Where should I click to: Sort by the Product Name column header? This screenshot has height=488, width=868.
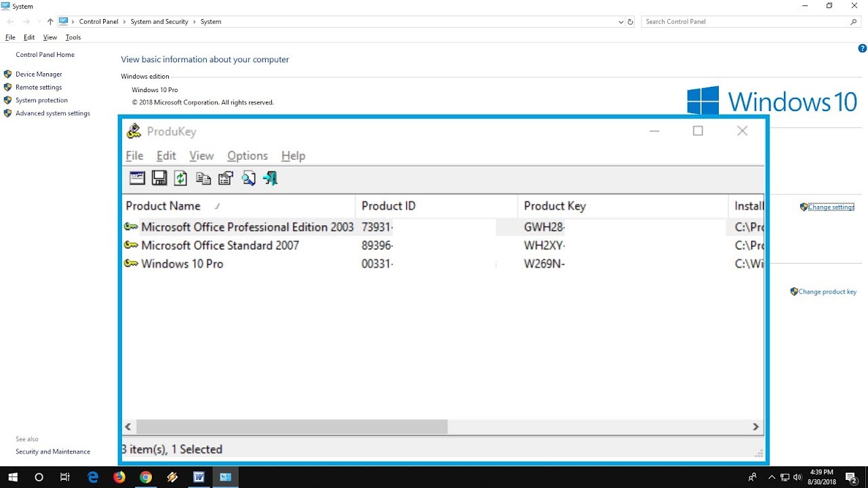239,206
